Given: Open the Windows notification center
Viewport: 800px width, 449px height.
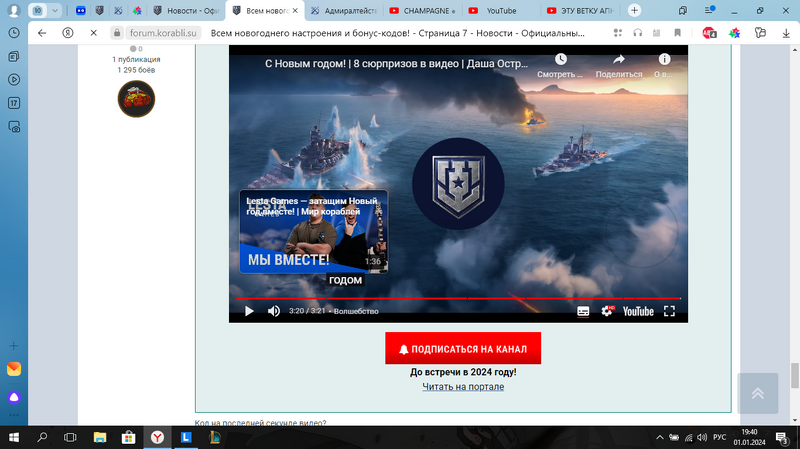Looking at the screenshot, I should click(782, 437).
